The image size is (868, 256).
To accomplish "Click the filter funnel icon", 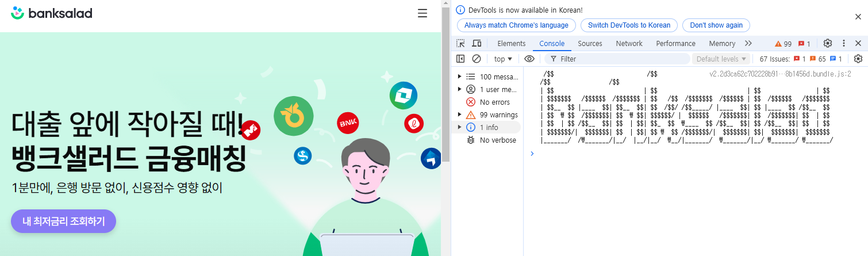I will [553, 59].
